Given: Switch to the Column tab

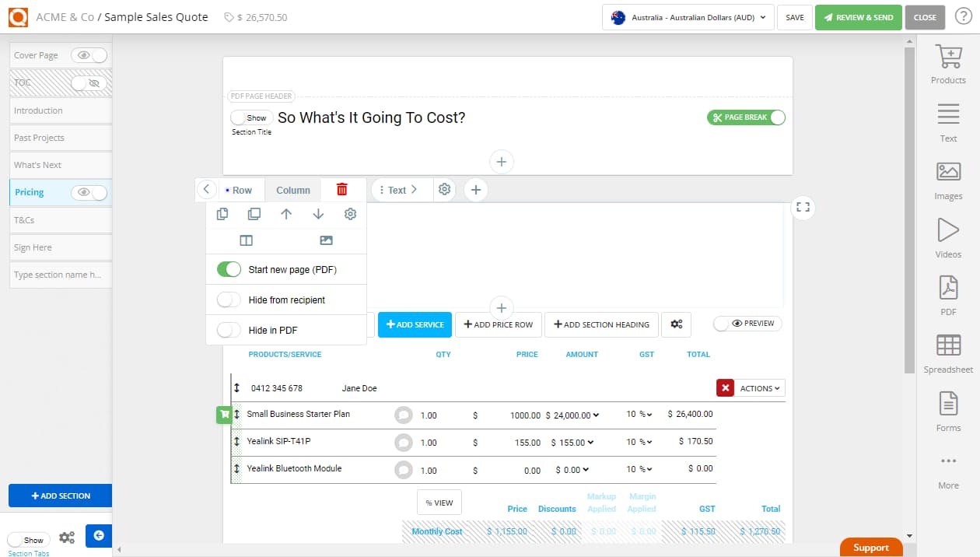Looking at the screenshot, I should tap(292, 190).
